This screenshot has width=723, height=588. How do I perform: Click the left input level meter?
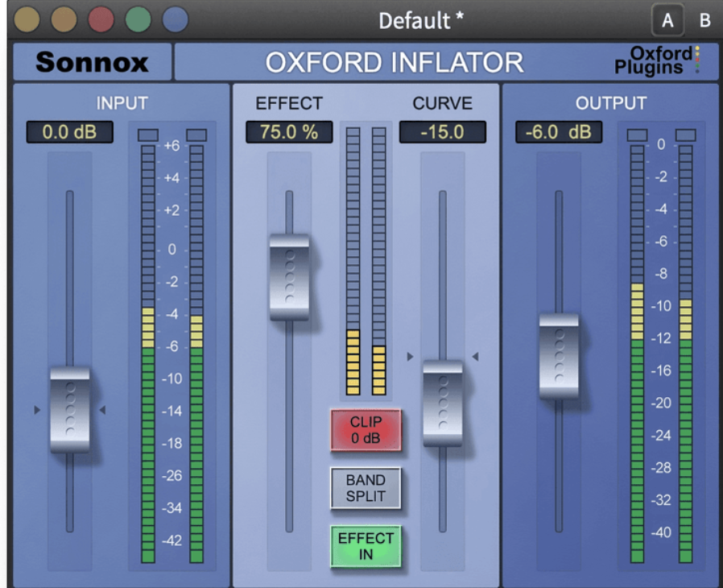point(148,354)
